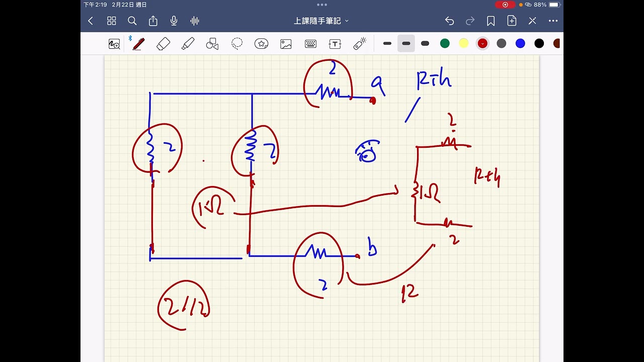Pick the green pen color
Image resolution: width=644 pixels, height=362 pixels.
(445, 44)
